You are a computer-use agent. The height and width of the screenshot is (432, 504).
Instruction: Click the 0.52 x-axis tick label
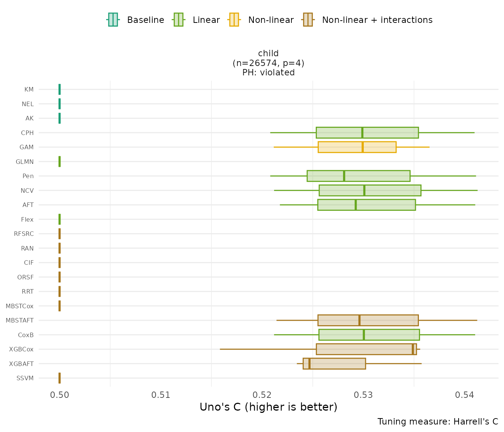[262, 395]
